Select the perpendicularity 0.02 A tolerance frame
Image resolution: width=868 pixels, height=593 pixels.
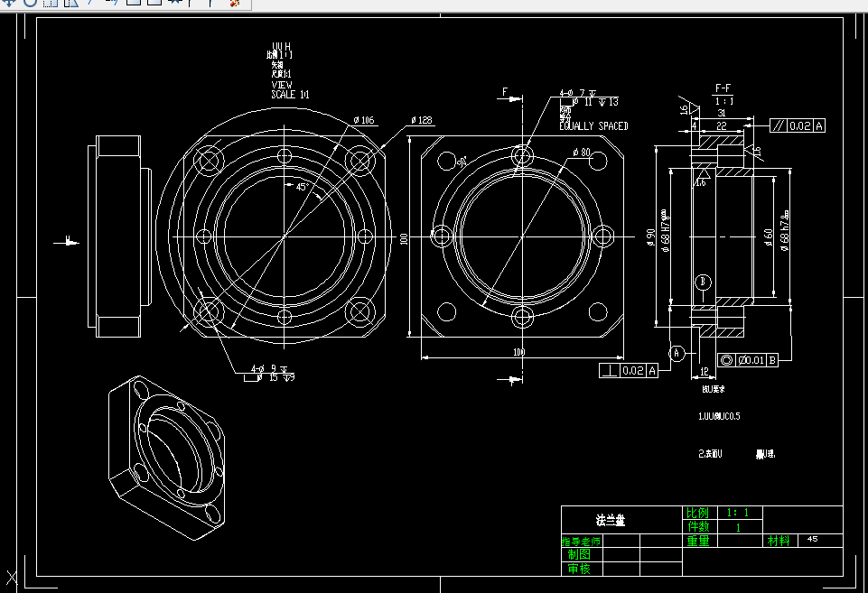629,371
